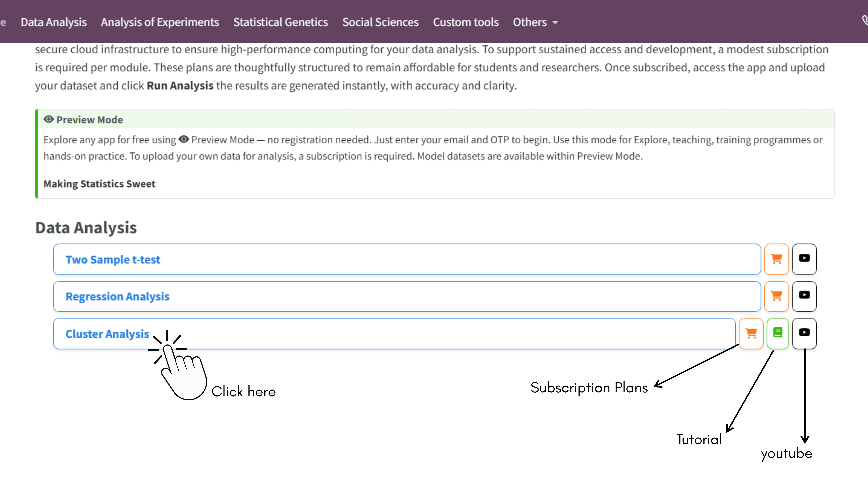Screen dimensions: 868x488
Task: Open subscription cart for Cluster Analysis
Action: 751,333
